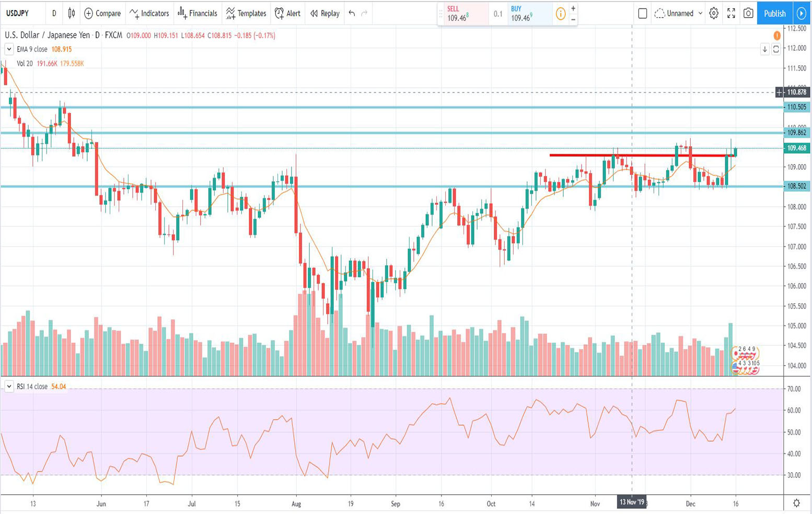Click the undo arrow in the toolbar

(352, 14)
